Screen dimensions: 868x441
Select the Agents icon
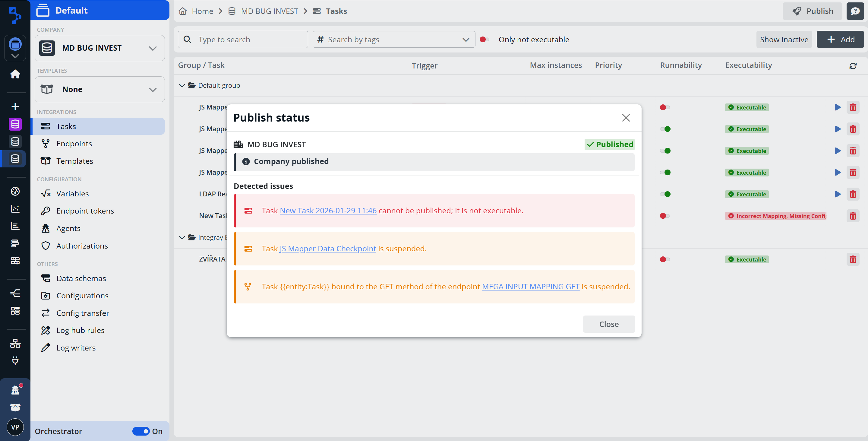click(46, 228)
